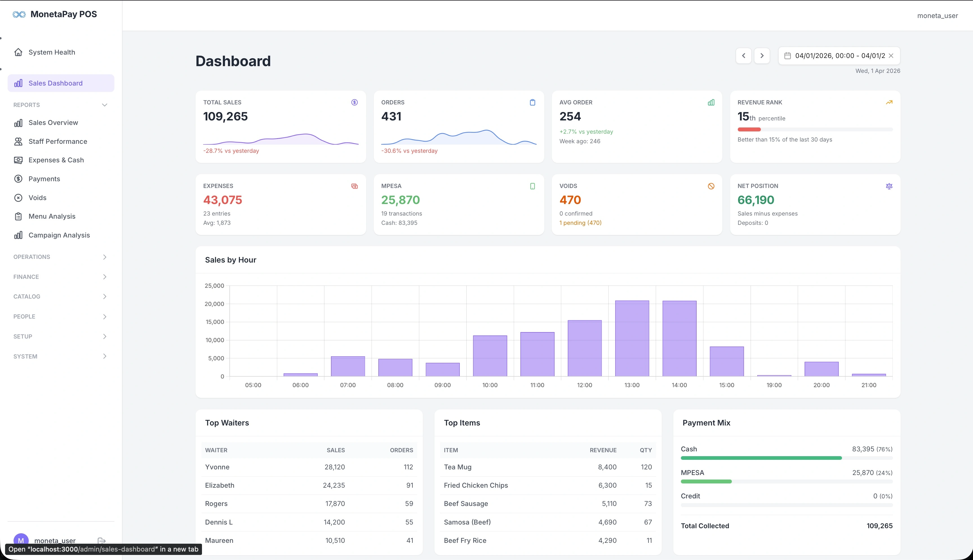Click the logout icon beside moneta_user
Image resolution: width=973 pixels, height=560 pixels.
pyautogui.click(x=102, y=540)
